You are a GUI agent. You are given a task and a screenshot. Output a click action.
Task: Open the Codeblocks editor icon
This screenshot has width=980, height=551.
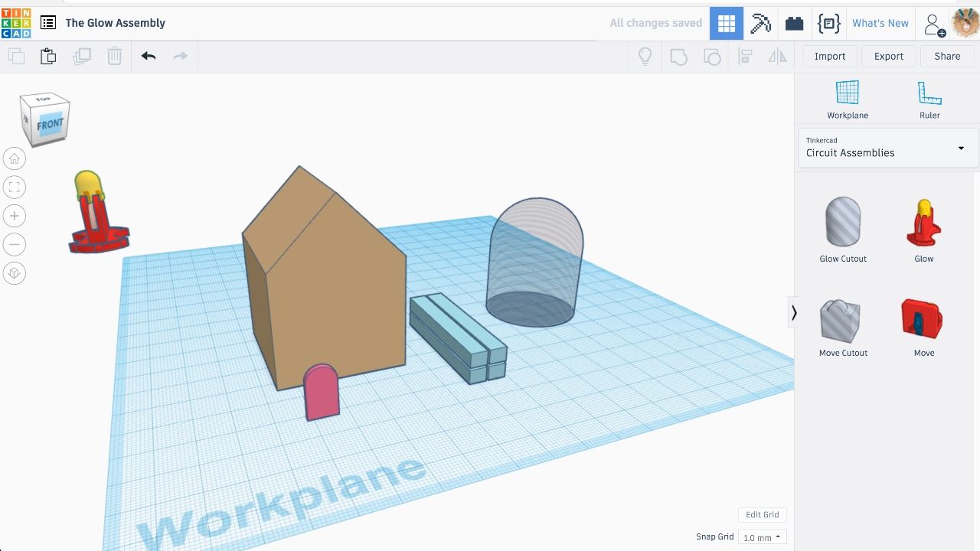(828, 23)
